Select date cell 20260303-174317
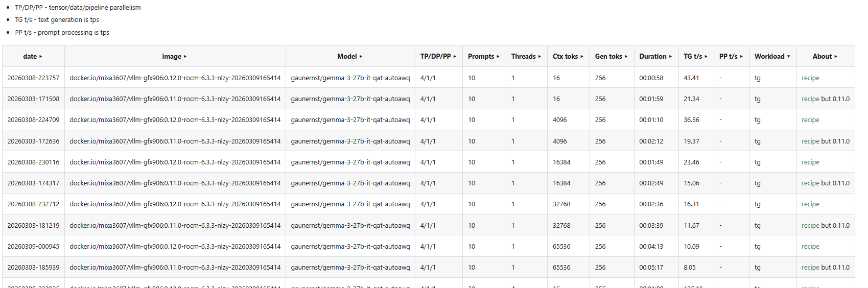 (33, 183)
